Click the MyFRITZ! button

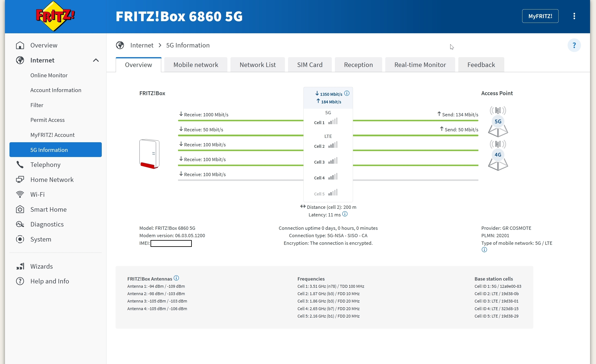pyautogui.click(x=540, y=16)
